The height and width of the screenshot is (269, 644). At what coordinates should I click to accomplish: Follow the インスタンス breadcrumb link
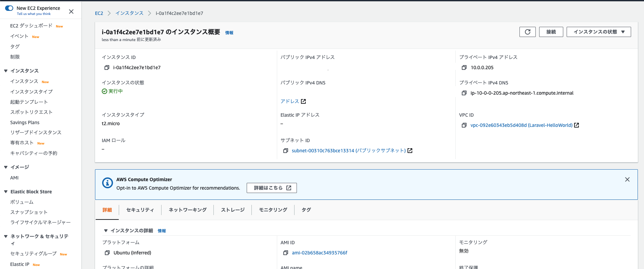click(x=129, y=13)
